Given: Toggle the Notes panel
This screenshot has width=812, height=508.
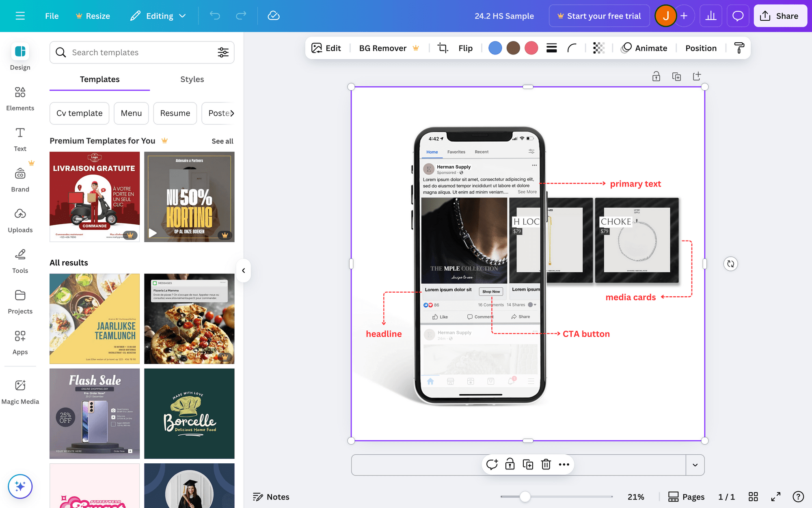Looking at the screenshot, I should coord(271,497).
